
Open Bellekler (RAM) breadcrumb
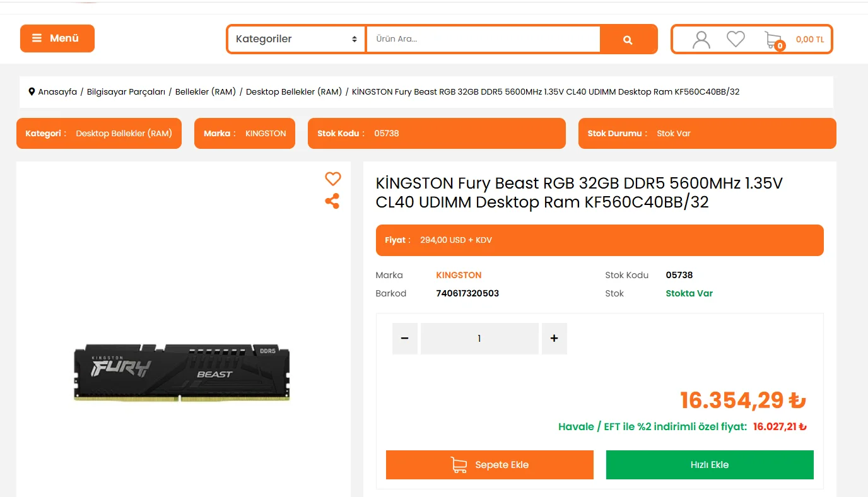click(206, 92)
